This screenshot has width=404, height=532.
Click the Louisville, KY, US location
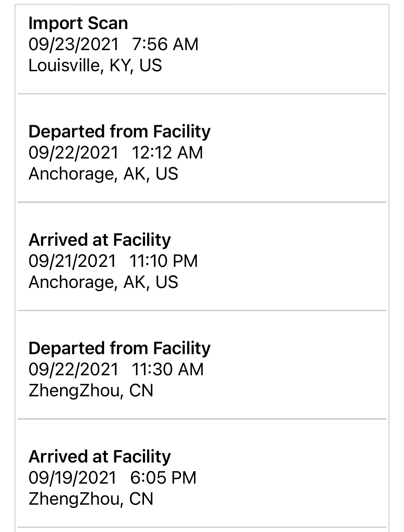point(95,65)
